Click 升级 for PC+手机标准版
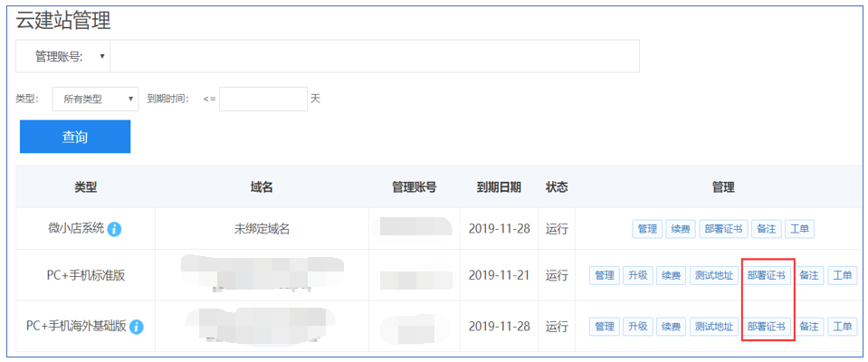Viewport: 868px width, 362px height. click(x=636, y=275)
